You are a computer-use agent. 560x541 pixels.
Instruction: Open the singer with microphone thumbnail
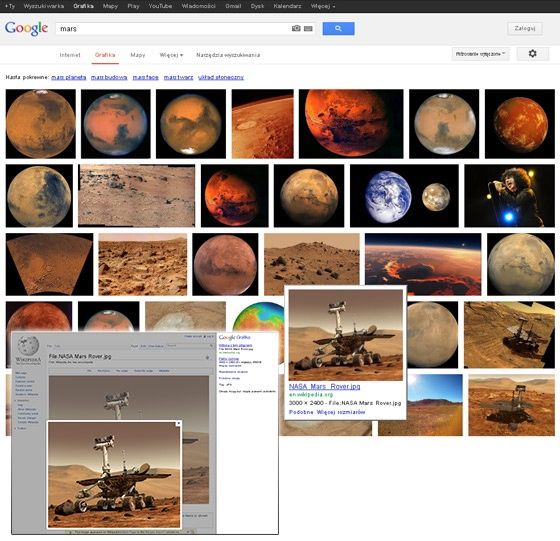(509, 196)
